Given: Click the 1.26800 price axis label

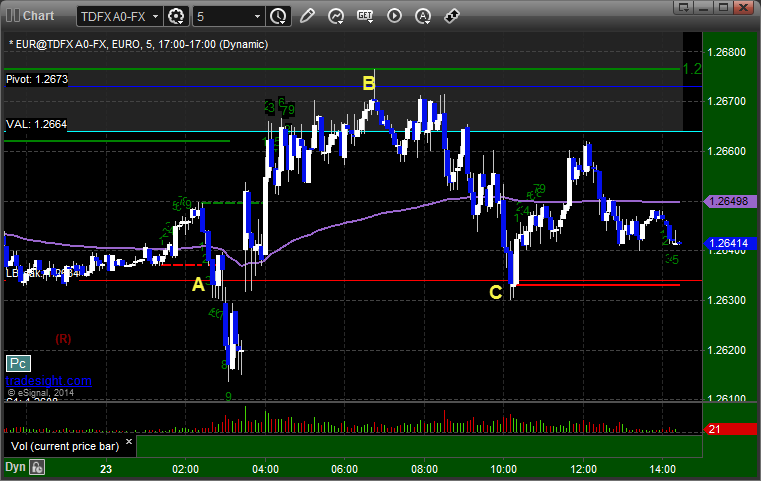Looking at the screenshot, I should point(727,52).
